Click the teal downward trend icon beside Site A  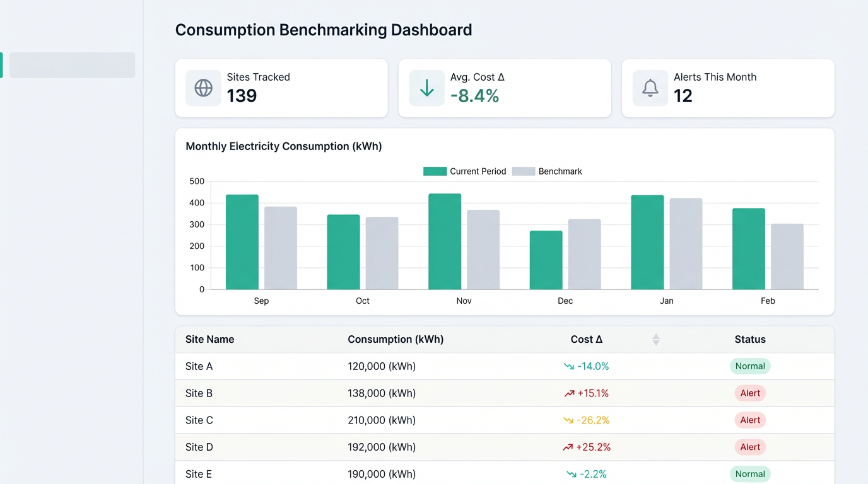[x=570, y=366]
